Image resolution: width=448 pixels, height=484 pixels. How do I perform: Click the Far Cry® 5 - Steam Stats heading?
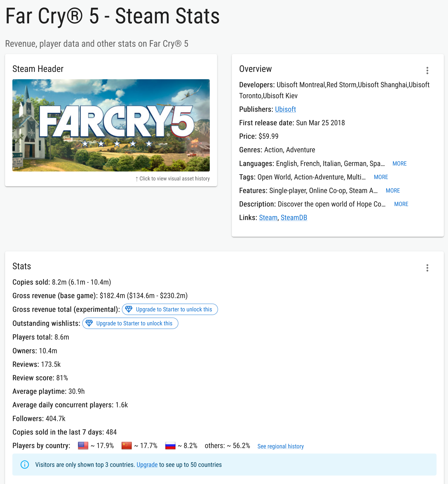[112, 16]
